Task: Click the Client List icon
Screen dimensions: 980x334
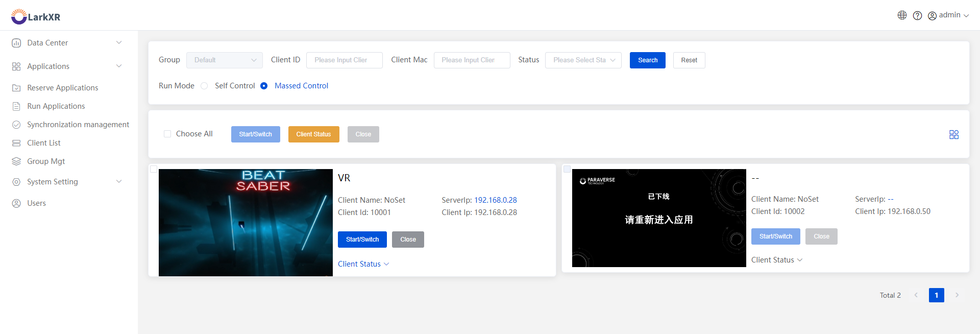Action: pyautogui.click(x=16, y=143)
